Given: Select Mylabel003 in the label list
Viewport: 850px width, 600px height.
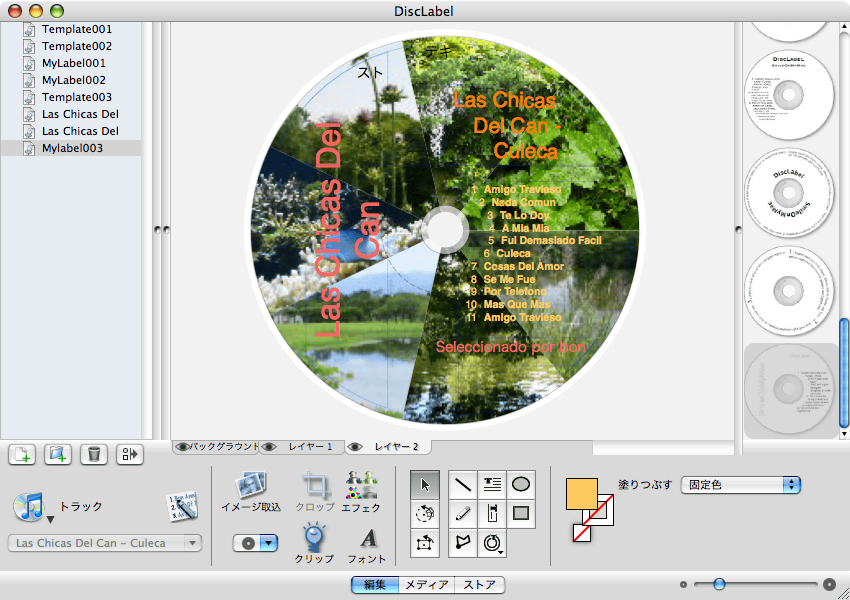Looking at the screenshot, I should (x=70, y=148).
